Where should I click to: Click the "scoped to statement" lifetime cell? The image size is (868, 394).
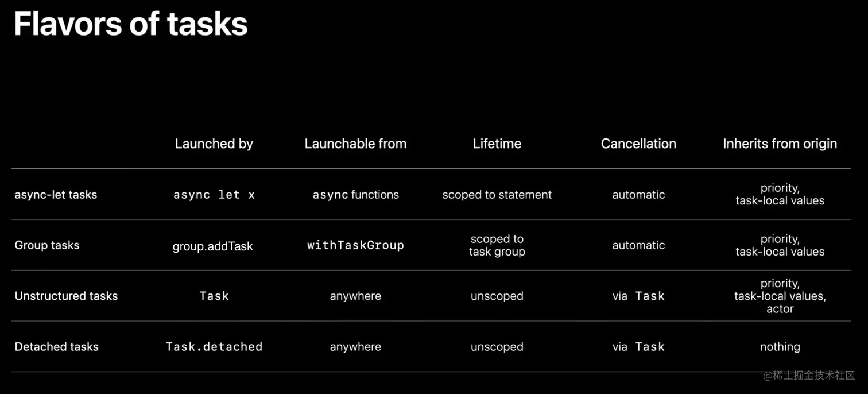497,195
